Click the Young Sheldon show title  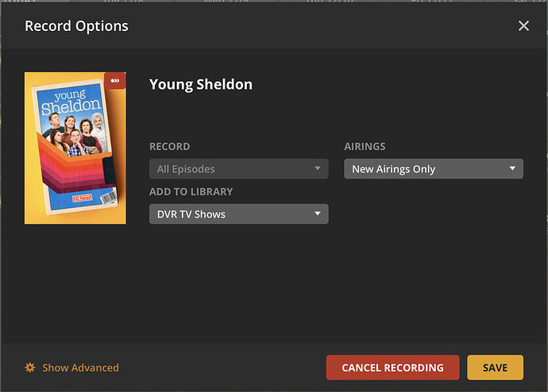coord(201,84)
